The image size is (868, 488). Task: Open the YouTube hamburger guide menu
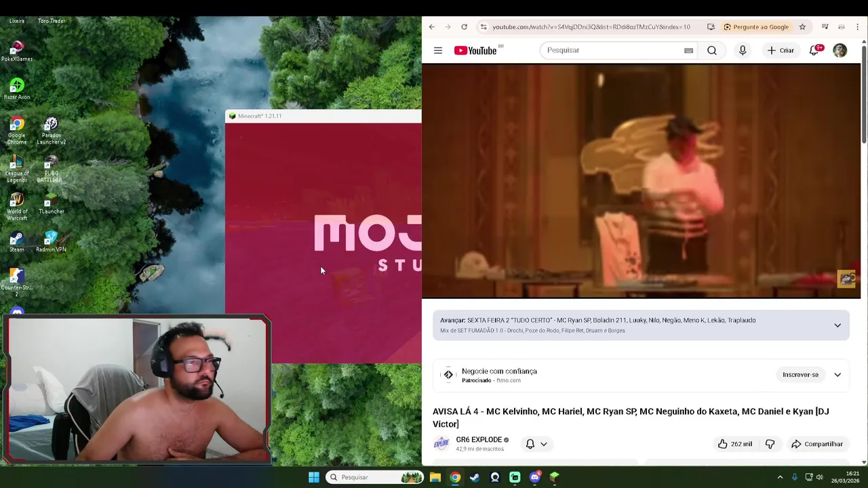coord(438,50)
